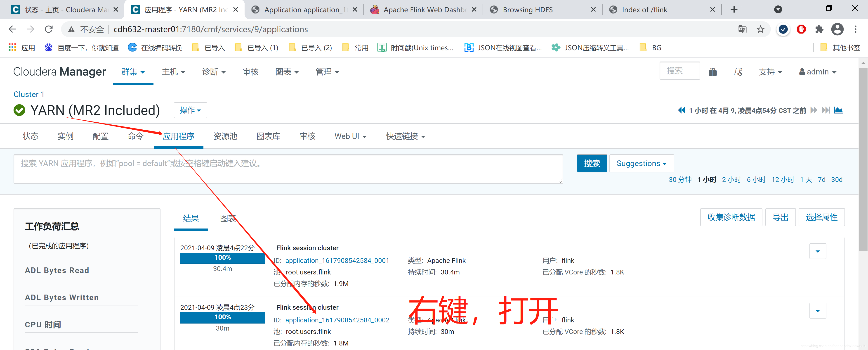This screenshot has height=350, width=868.
Task: Move the time range forward
Action: (814, 110)
